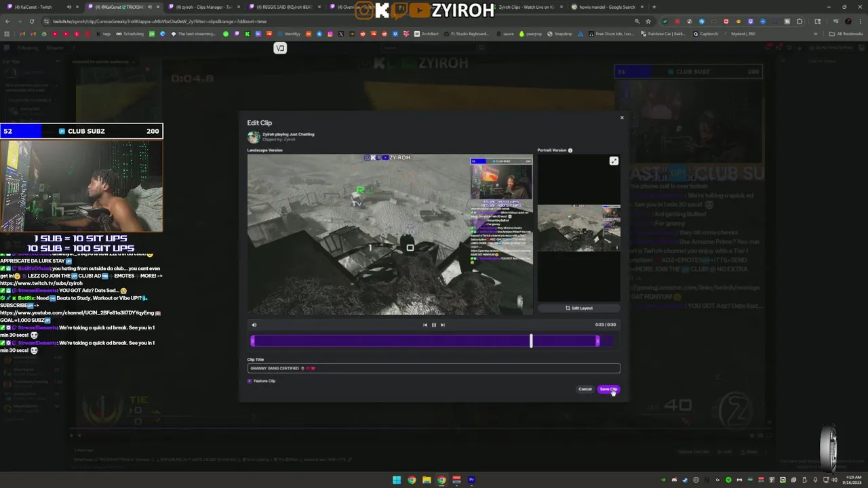Image resolution: width=868 pixels, height=488 pixels.
Task: Click the left trim handle
Action: [x=253, y=341]
